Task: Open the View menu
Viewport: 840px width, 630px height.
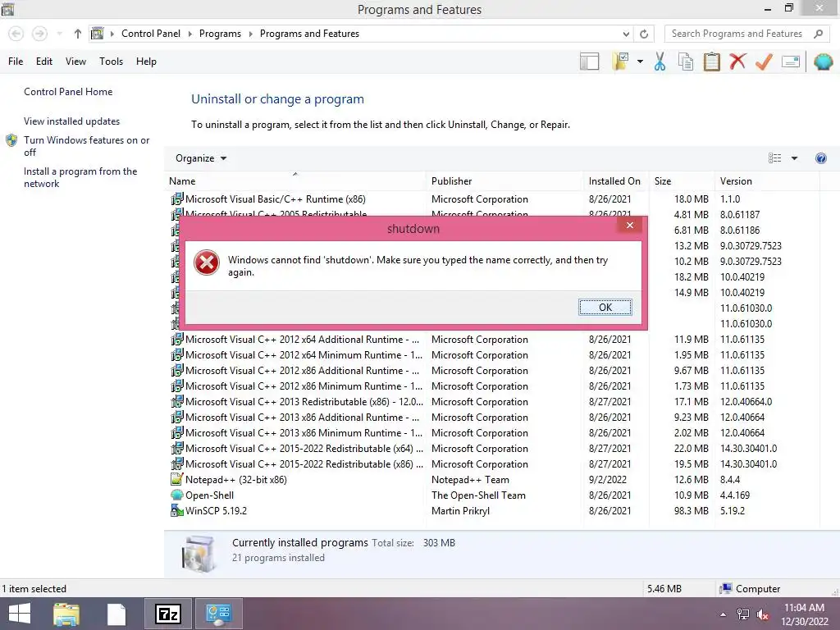Action: pos(75,61)
